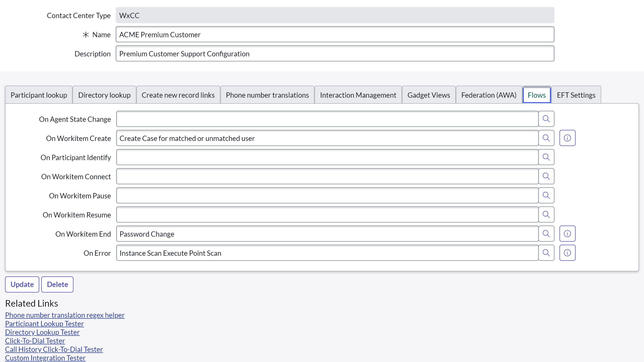Click the Delete button
Viewport: 644px width, 362px height.
[57, 284]
